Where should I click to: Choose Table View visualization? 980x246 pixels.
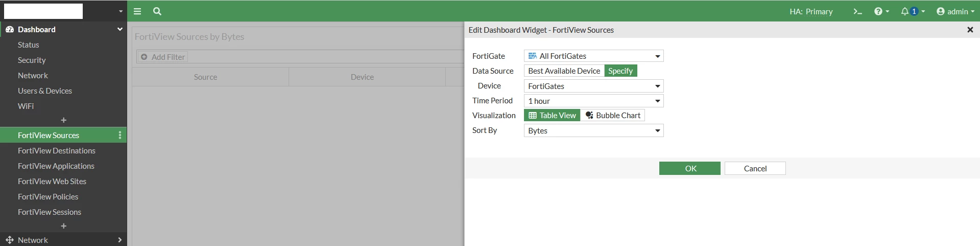[552, 116]
